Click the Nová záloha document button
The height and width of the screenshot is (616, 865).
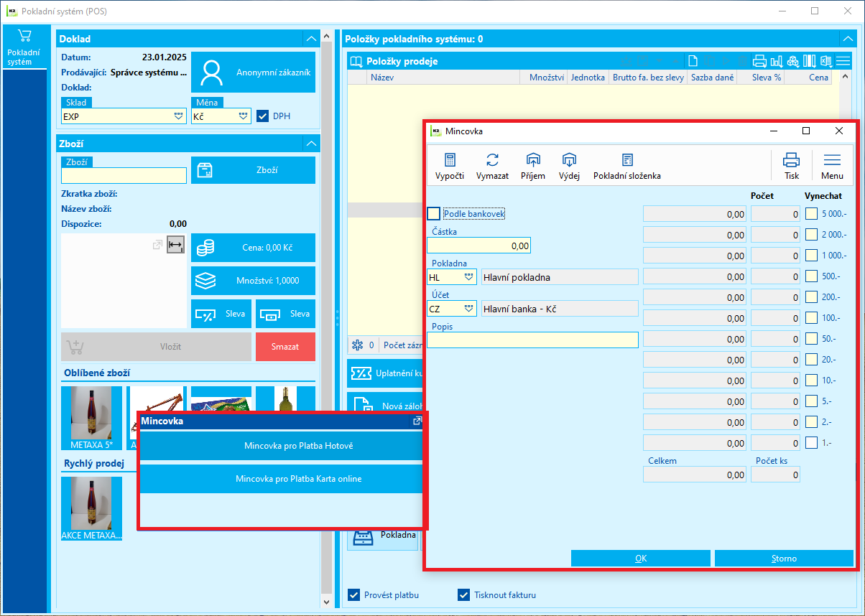coord(385,406)
